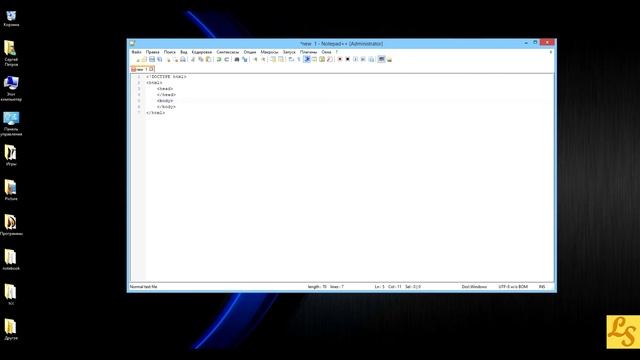
Task: Click the <!DOCTYPE html> line in editor
Action: pyautogui.click(x=167, y=77)
